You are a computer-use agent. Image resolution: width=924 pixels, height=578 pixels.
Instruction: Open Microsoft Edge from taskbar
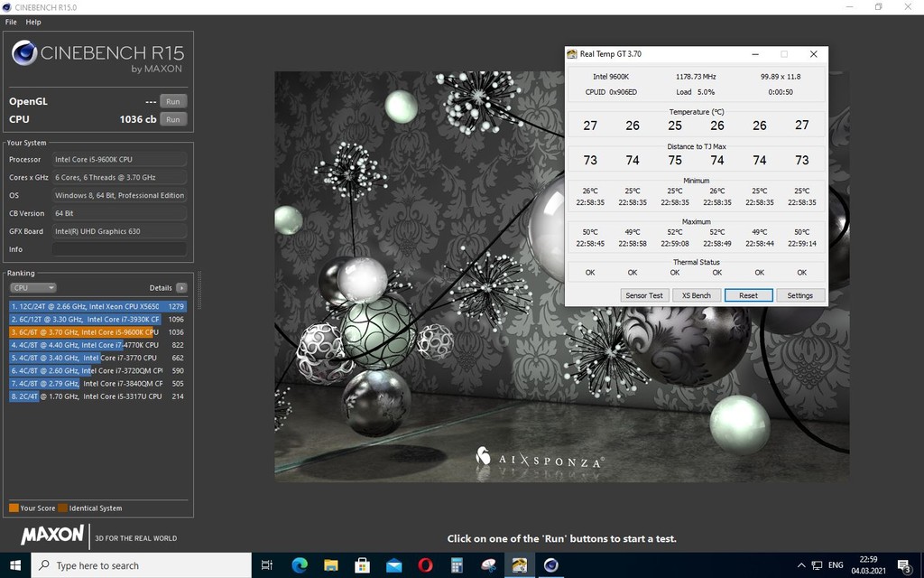point(300,566)
